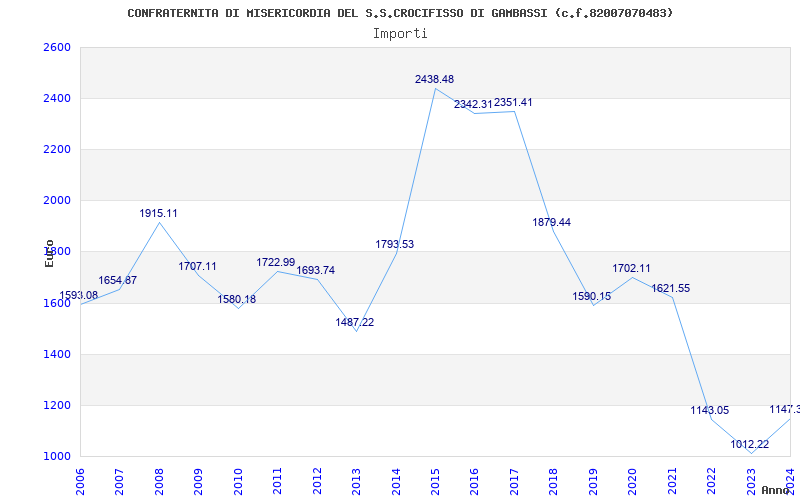Click the 1621.55 data label
The width and height of the screenshot is (800, 500).
tap(670, 288)
